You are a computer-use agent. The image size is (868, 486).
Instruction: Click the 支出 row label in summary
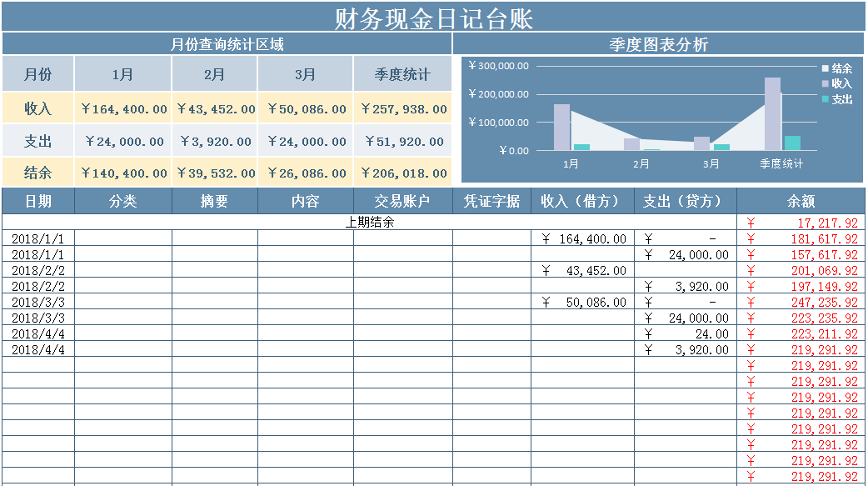pyautogui.click(x=37, y=141)
